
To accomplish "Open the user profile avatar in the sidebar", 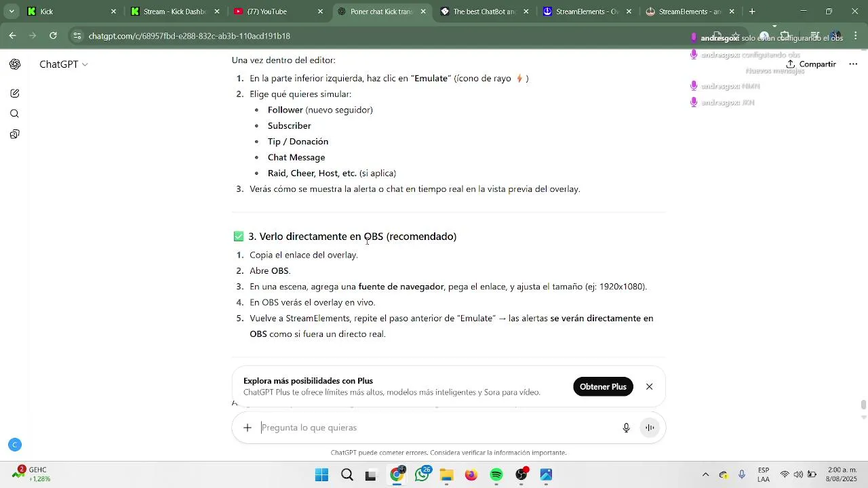I will click(x=15, y=445).
